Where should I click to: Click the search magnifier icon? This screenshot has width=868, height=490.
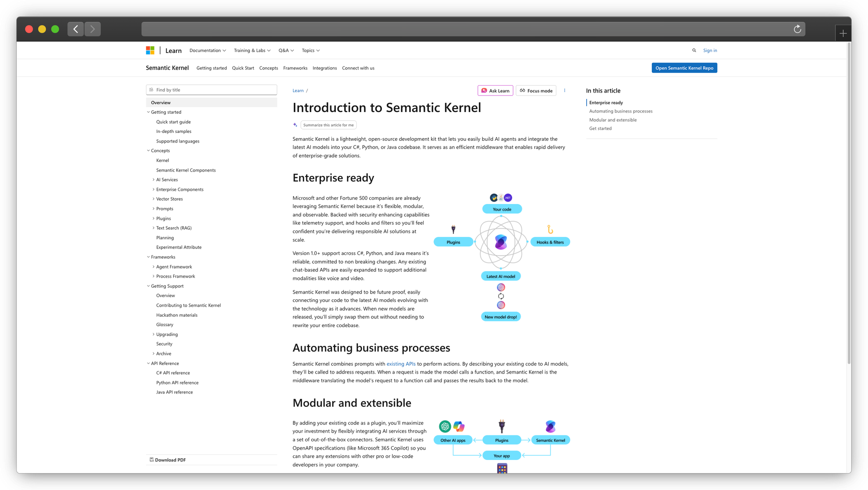[694, 50]
